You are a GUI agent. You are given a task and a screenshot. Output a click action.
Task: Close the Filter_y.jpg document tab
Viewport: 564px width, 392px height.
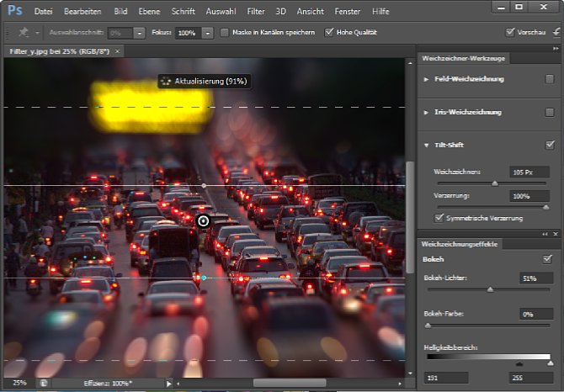(x=117, y=51)
